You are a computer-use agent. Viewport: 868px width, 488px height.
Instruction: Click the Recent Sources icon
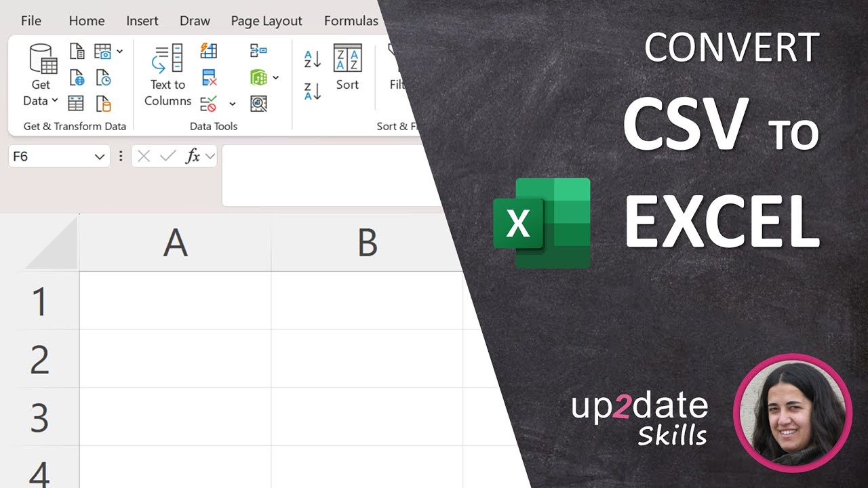103,77
